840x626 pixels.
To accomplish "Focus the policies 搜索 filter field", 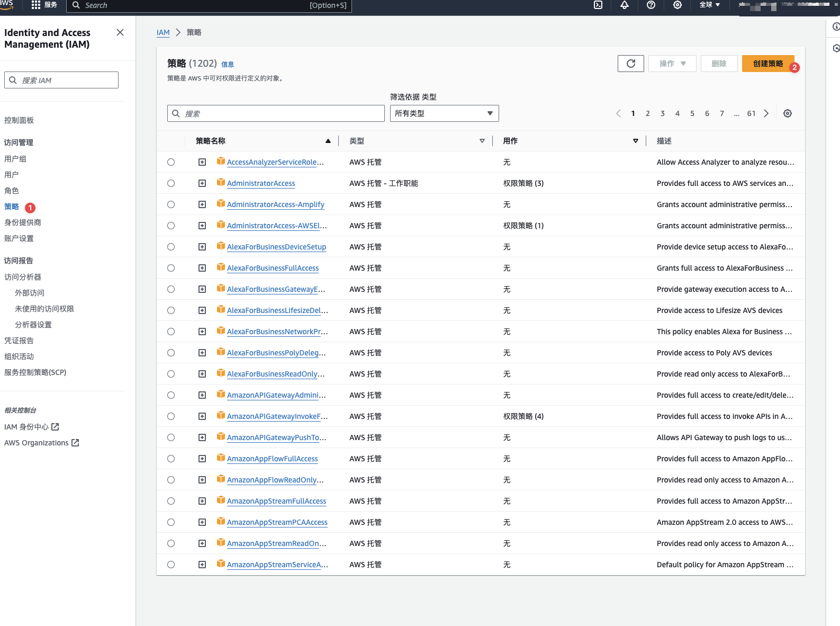I will pos(276,113).
